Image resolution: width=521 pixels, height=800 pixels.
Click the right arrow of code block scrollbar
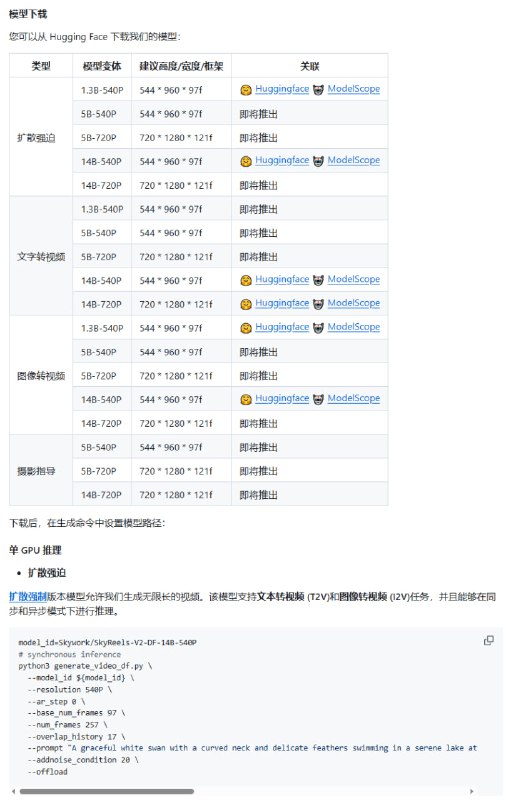(472, 791)
